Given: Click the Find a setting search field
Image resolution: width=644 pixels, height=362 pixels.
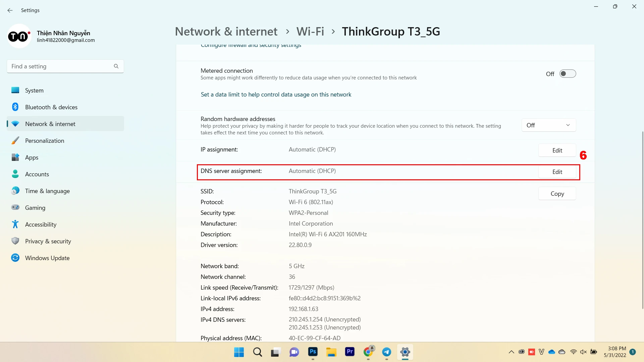Looking at the screenshot, I should [65, 66].
